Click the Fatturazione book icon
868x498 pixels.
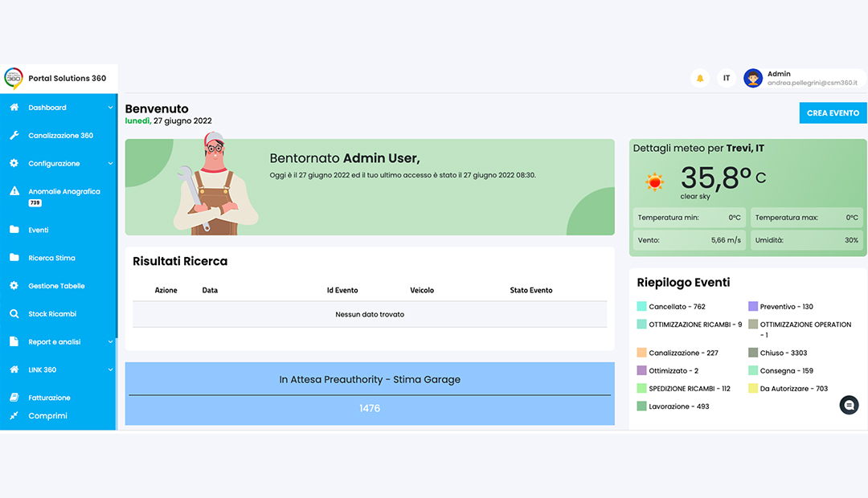(14, 398)
